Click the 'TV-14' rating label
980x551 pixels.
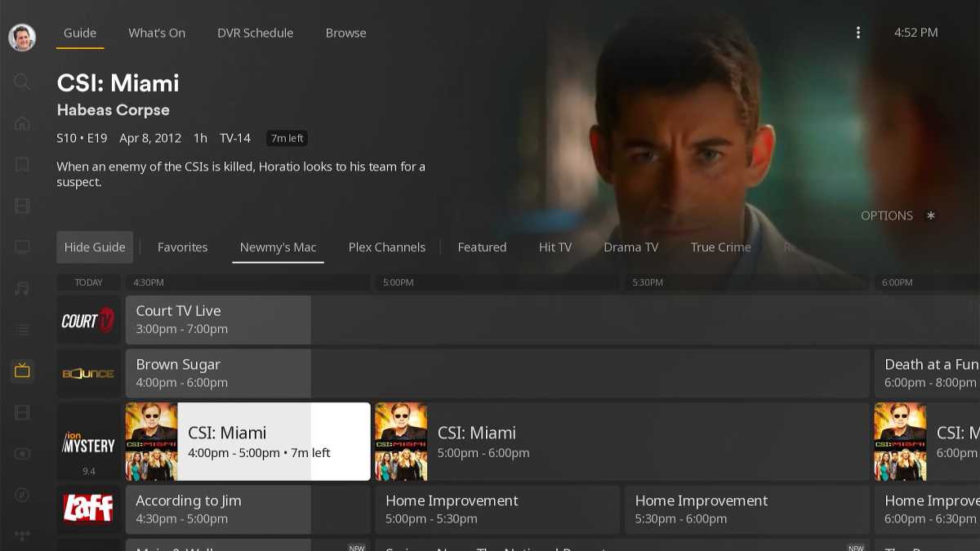pyautogui.click(x=235, y=138)
